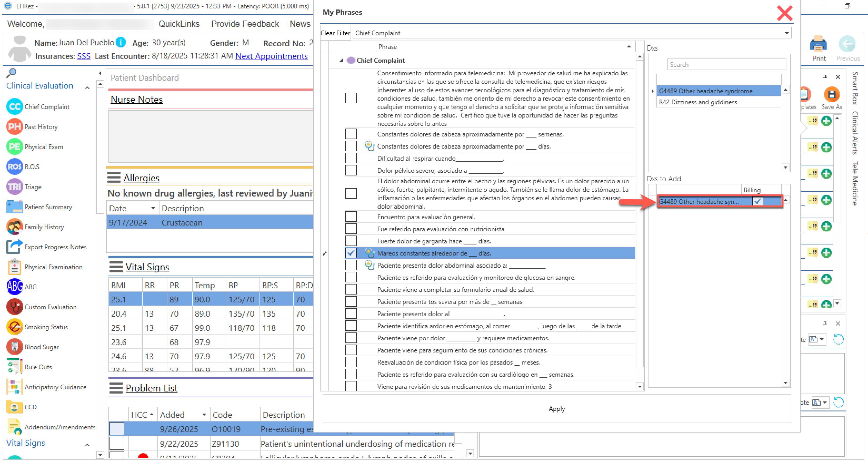Open Past History PH sidebar icon
This screenshot has height=461, width=868.
tap(14, 127)
